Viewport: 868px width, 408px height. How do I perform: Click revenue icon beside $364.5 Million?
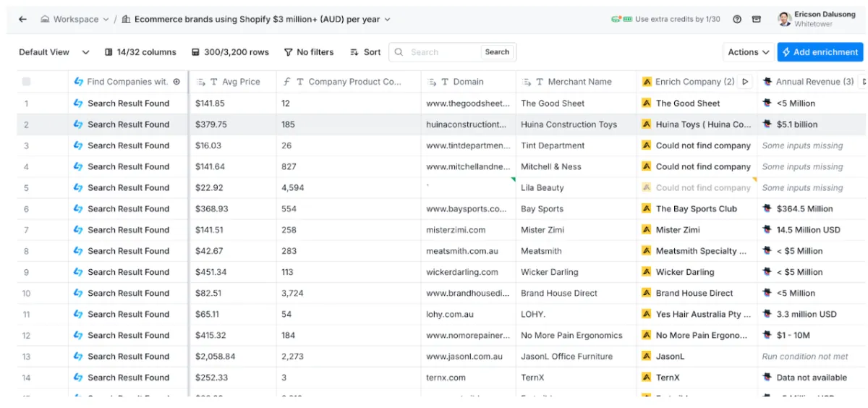click(767, 209)
